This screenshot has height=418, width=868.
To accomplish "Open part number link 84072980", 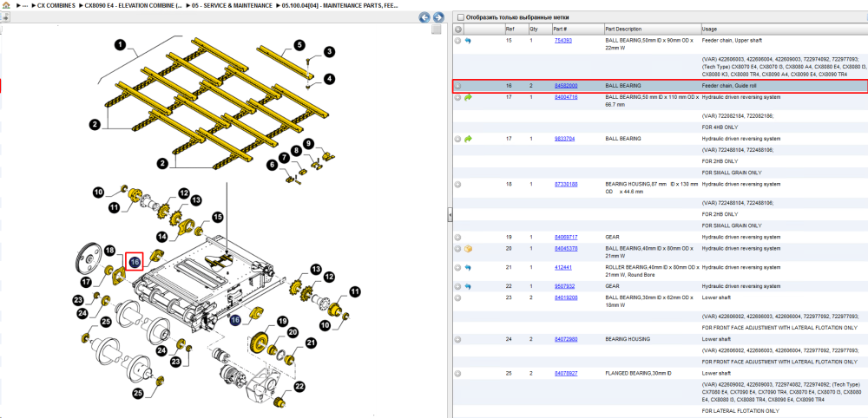I will coord(566,339).
